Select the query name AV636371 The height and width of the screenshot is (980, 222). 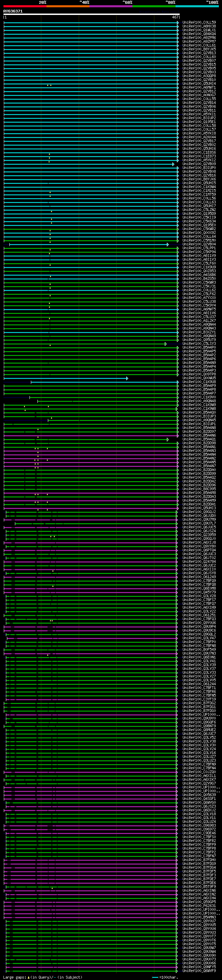[13, 11]
